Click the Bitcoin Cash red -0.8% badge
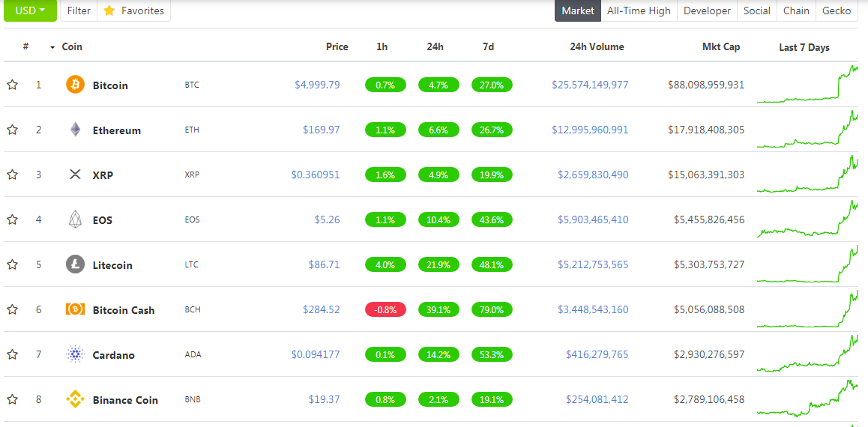Viewport: 868px width, 427px height. click(x=385, y=309)
